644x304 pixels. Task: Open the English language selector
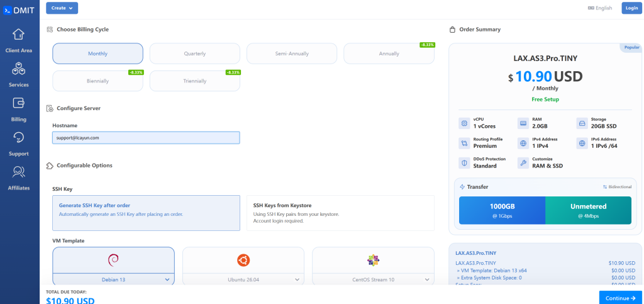599,8
